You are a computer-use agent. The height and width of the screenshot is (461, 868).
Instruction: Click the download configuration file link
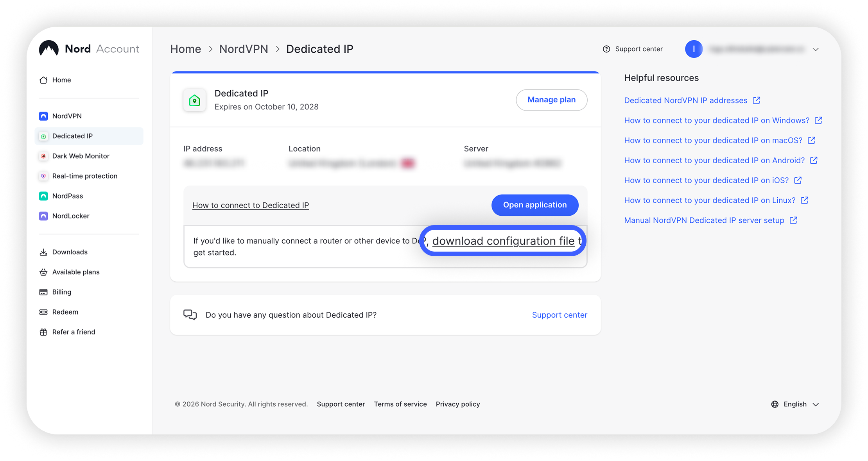point(504,241)
